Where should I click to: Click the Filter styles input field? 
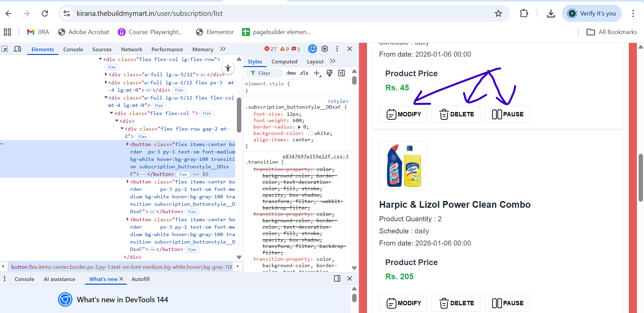click(x=265, y=73)
